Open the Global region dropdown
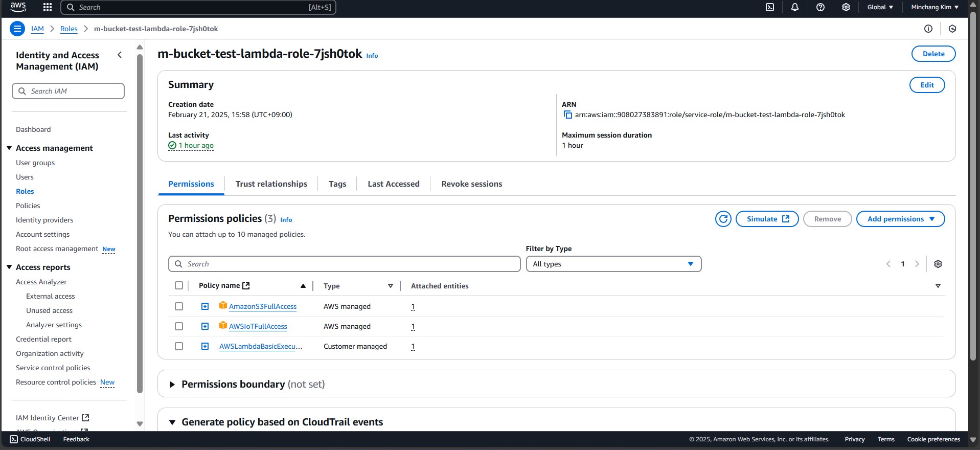The image size is (980, 450). point(880,7)
